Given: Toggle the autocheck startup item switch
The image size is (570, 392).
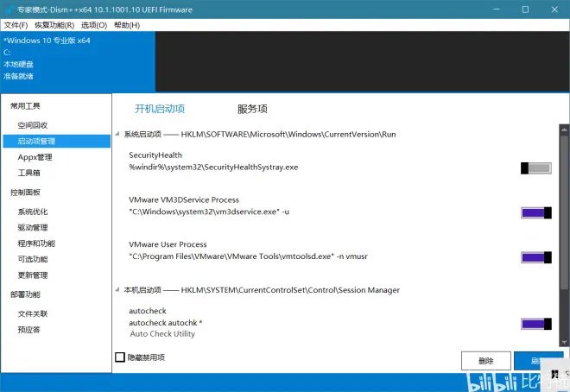Looking at the screenshot, I should (535, 324).
